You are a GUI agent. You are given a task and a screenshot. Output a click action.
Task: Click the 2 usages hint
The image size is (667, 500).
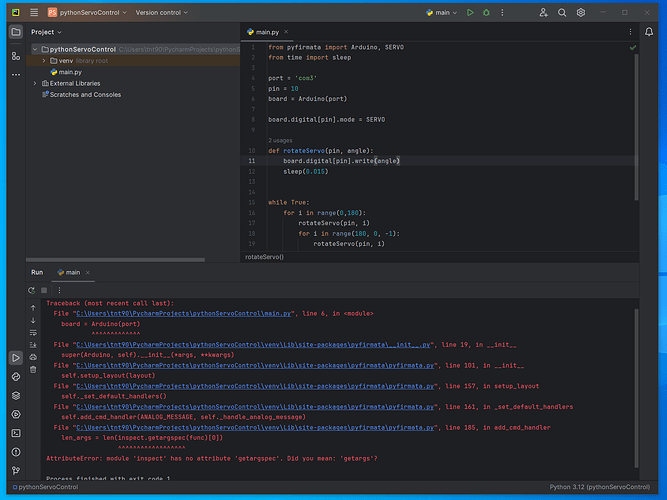280,140
